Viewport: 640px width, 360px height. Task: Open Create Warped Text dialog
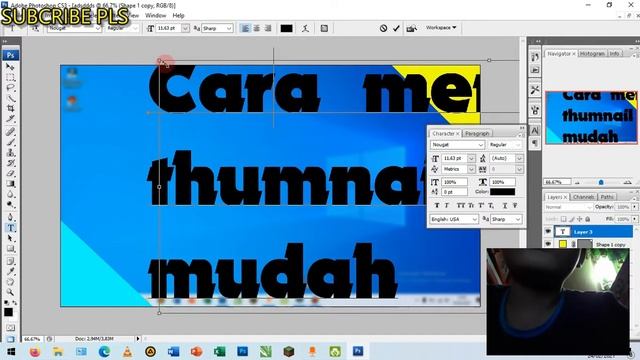click(x=305, y=28)
